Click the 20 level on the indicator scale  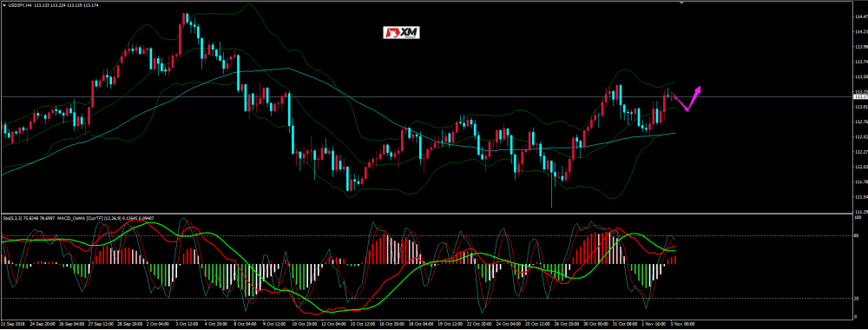857,299
